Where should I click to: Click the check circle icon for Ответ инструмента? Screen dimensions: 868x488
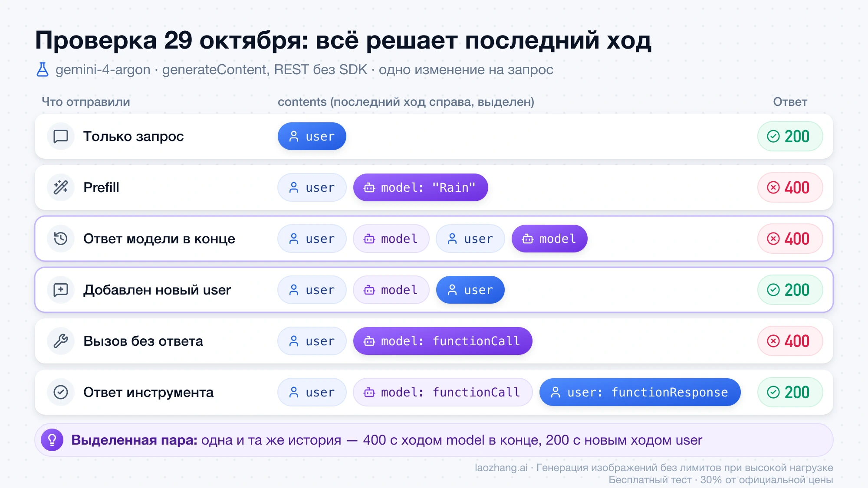pos(61,392)
